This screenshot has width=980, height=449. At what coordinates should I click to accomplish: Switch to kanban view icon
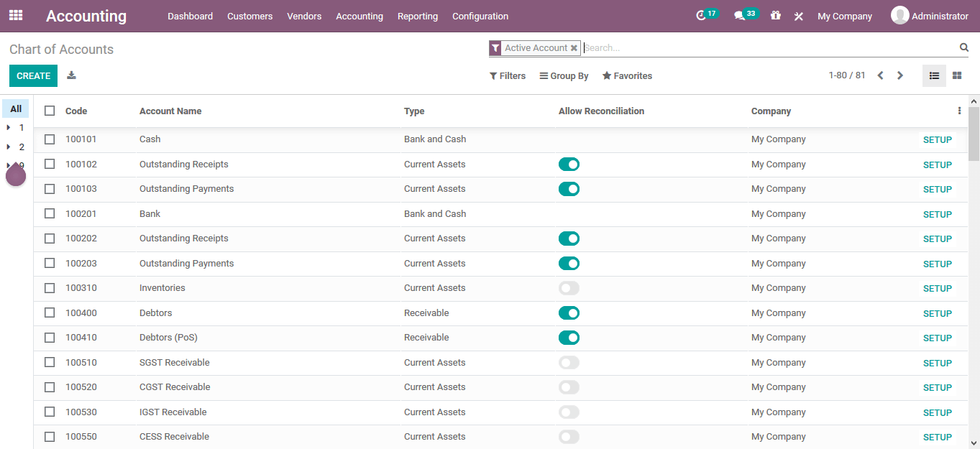coord(956,75)
